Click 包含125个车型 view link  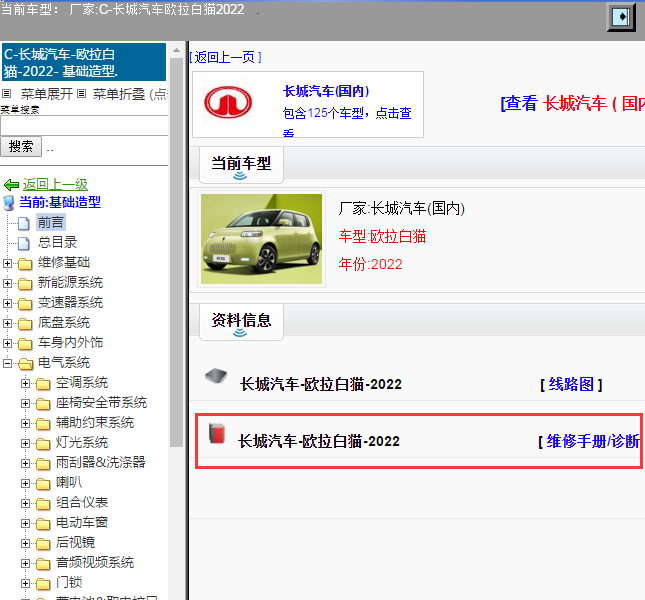coord(347,121)
